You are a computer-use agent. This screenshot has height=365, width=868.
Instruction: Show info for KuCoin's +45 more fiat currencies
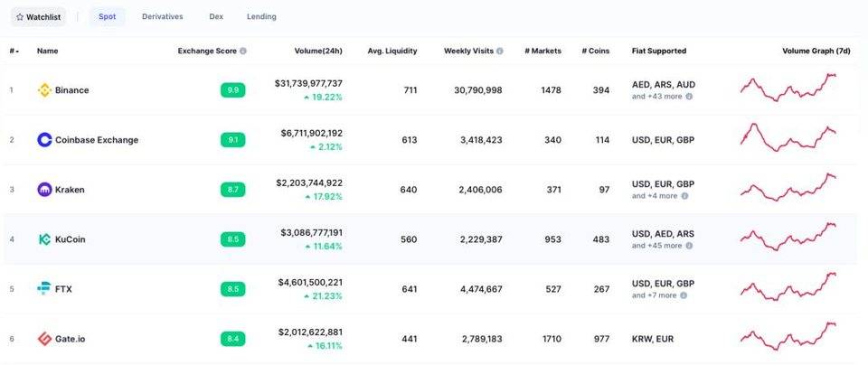click(689, 245)
